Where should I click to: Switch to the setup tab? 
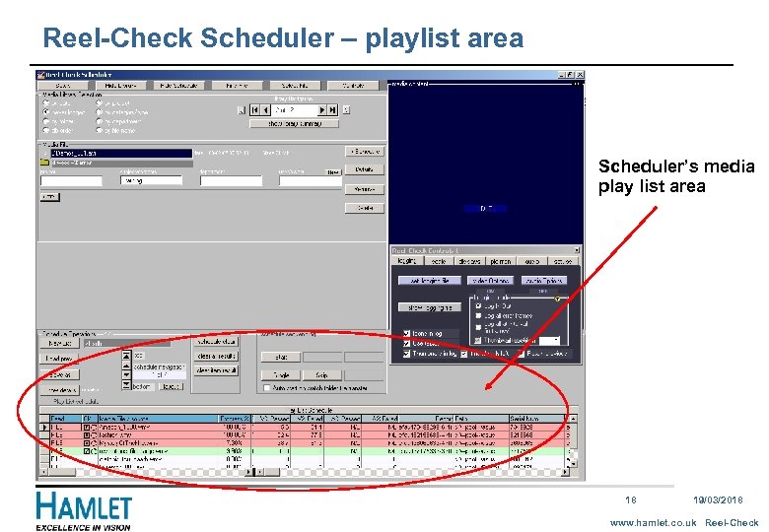coord(562,262)
